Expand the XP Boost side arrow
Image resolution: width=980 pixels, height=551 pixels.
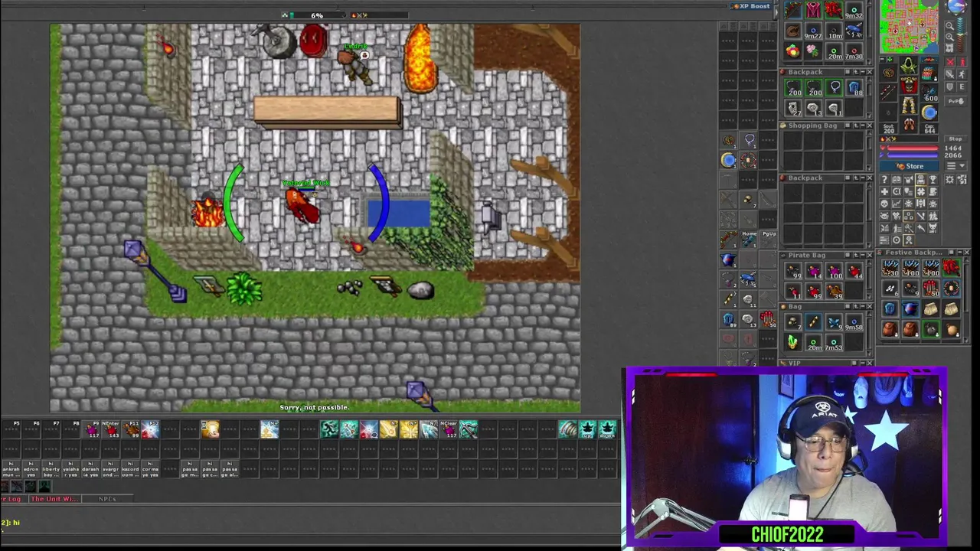pyautogui.click(x=776, y=11)
